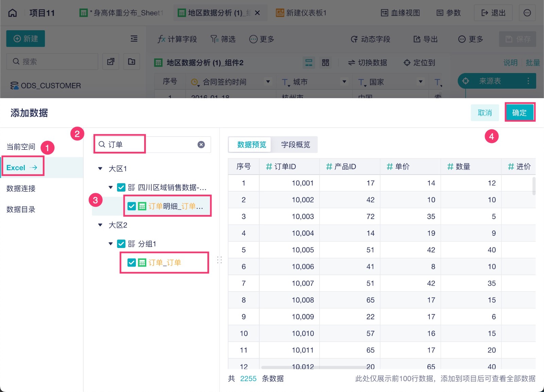Open the 血缘视图 lineage view
Viewport: 544px width, 392px height.
click(400, 13)
